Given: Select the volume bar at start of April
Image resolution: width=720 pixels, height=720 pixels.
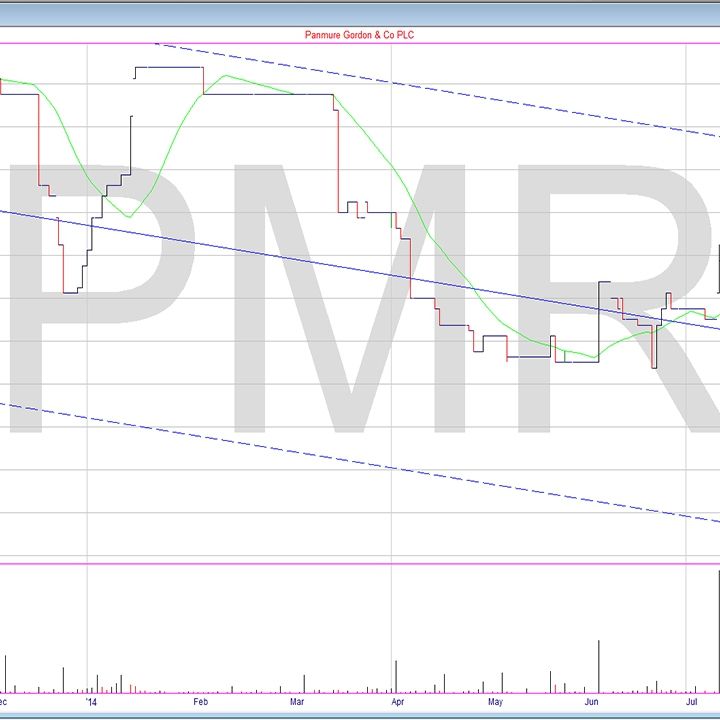Looking at the screenshot, I should [x=396, y=676].
